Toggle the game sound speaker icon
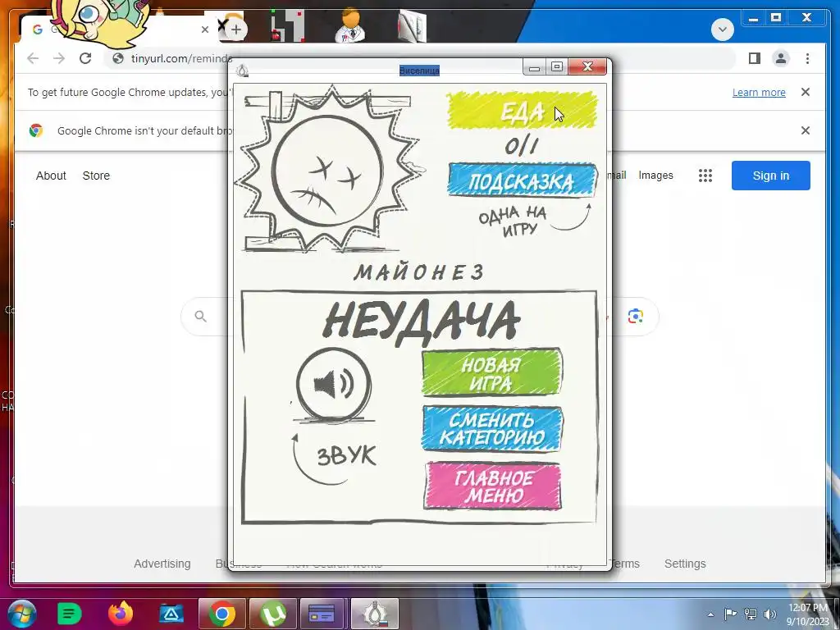The height and width of the screenshot is (630, 840). (333, 384)
